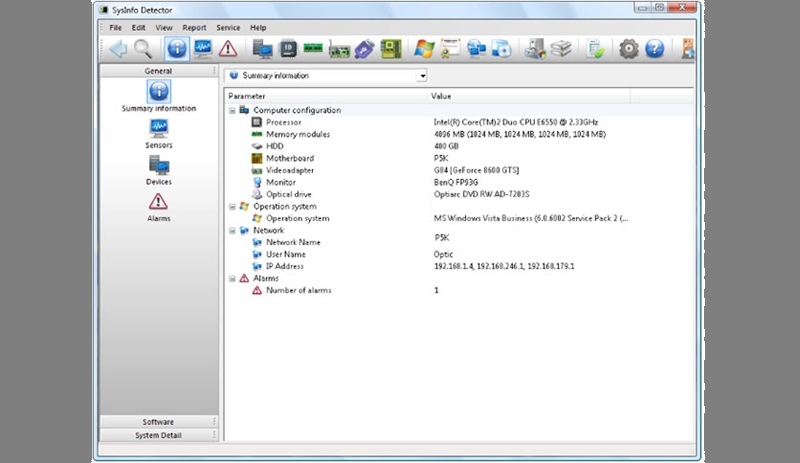Click the partially visible rightmost toolbar icon
This screenshot has height=463, width=800.
pos(688,49)
